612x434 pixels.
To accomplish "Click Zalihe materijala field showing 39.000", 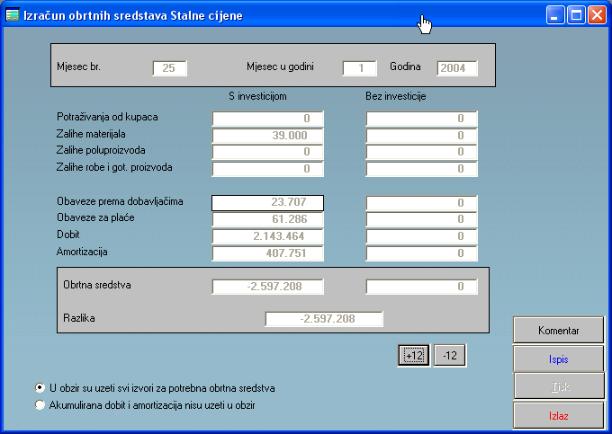I will point(268,135).
